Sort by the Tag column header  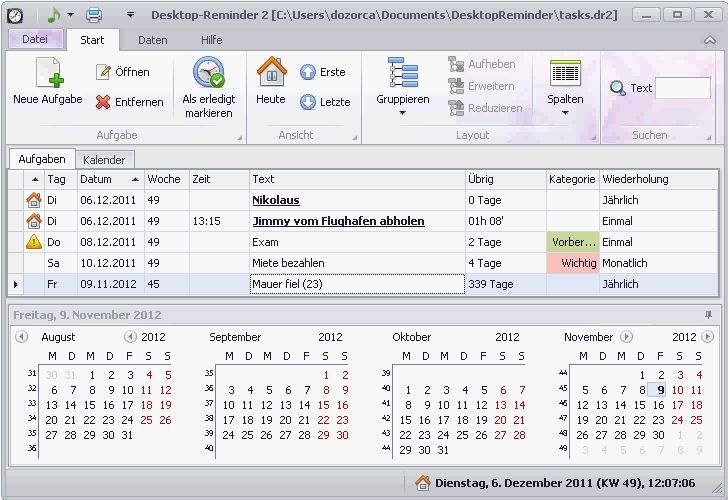click(61, 179)
